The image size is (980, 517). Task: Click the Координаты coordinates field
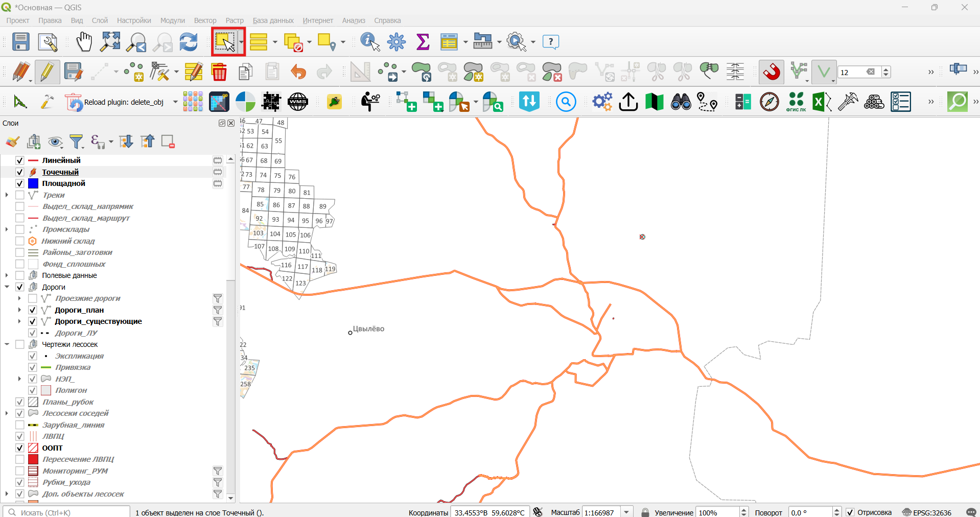(x=489, y=512)
